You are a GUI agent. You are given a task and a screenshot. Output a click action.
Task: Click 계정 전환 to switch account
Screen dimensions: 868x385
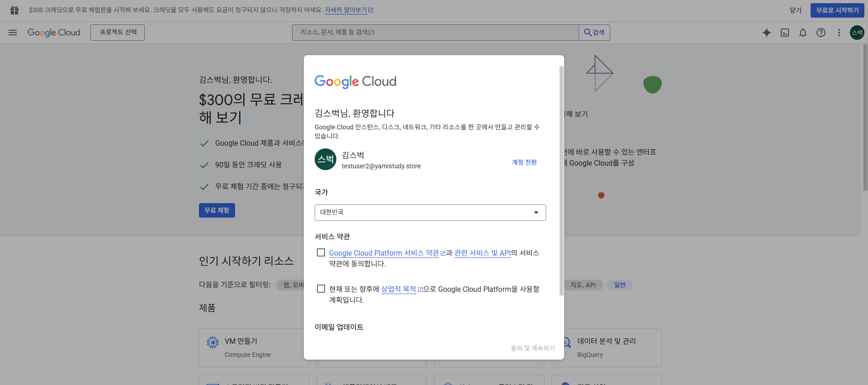pyautogui.click(x=524, y=162)
